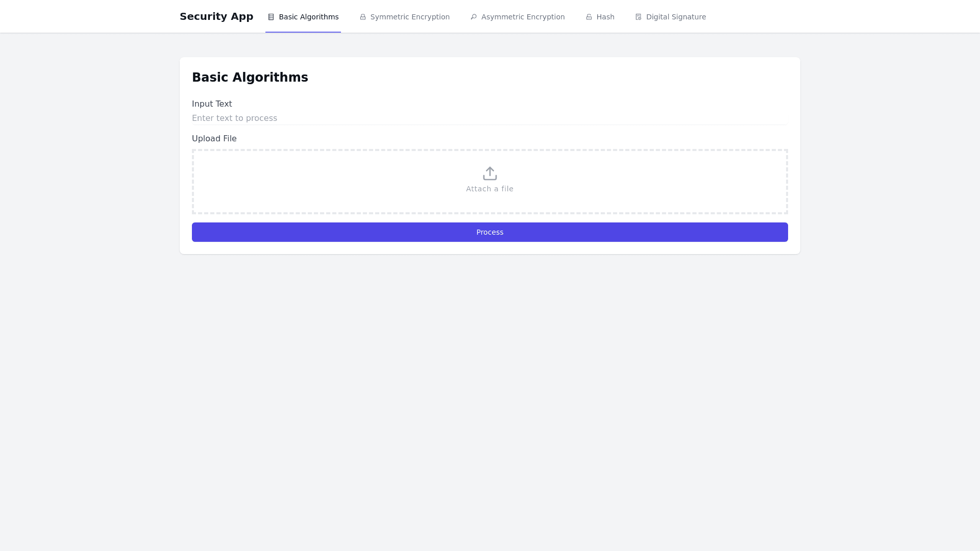Go to the Hash tab
Screen dimensions: 980x551
point(605,17)
